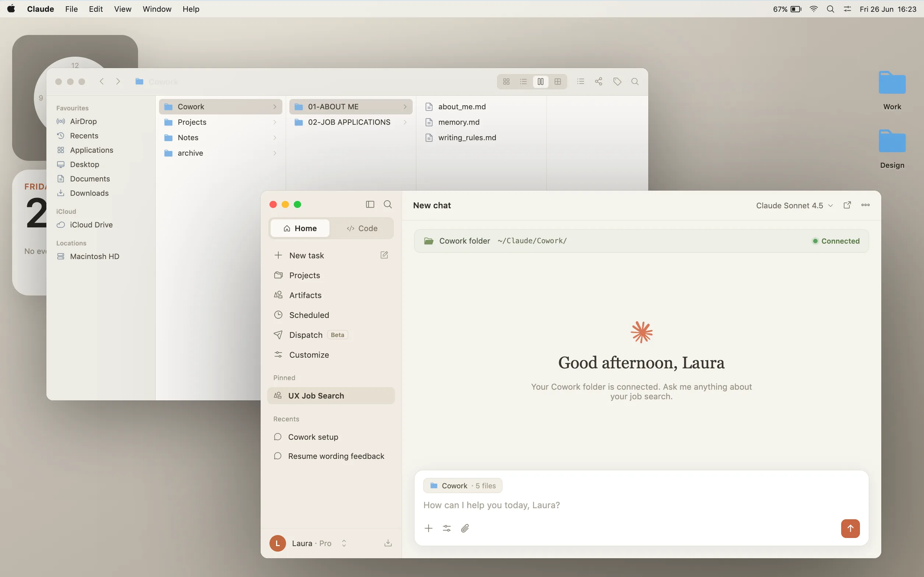
Task: Switch to the Home tab
Action: [300, 228]
